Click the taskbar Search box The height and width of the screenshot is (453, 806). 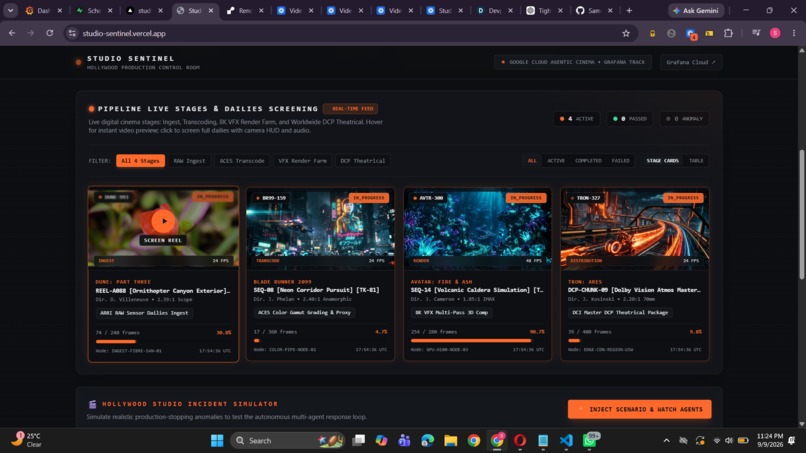(287, 441)
